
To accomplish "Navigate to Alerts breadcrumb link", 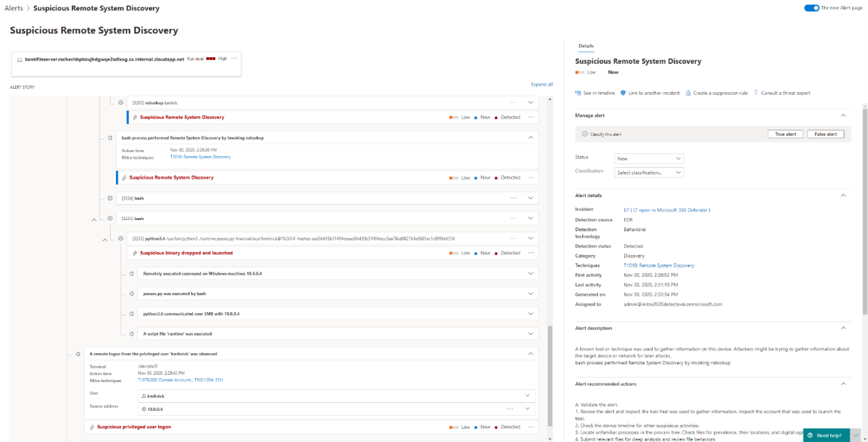I will pyautogui.click(x=14, y=8).
